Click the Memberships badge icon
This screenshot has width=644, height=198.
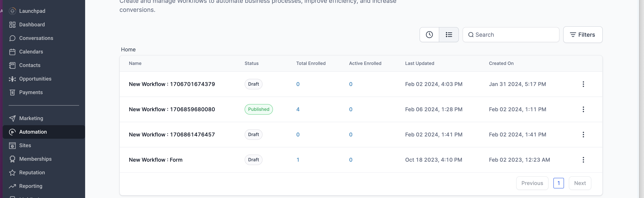(x=12, y=159)
